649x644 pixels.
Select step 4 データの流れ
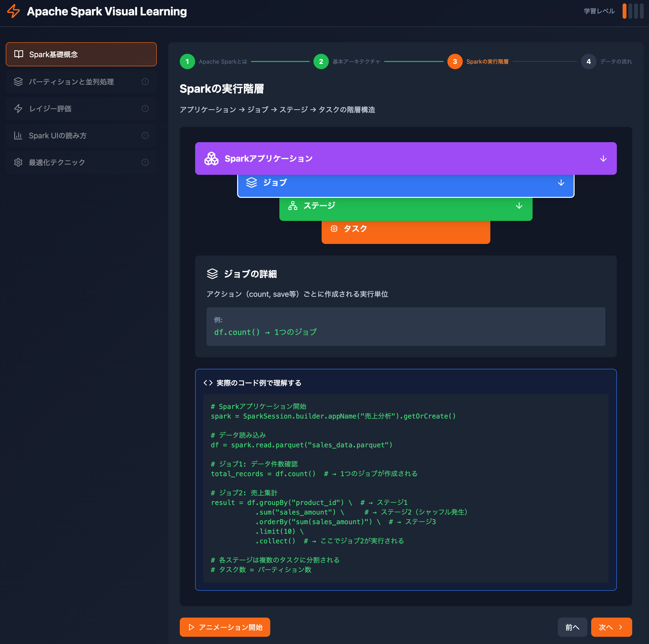pos(588,61)
